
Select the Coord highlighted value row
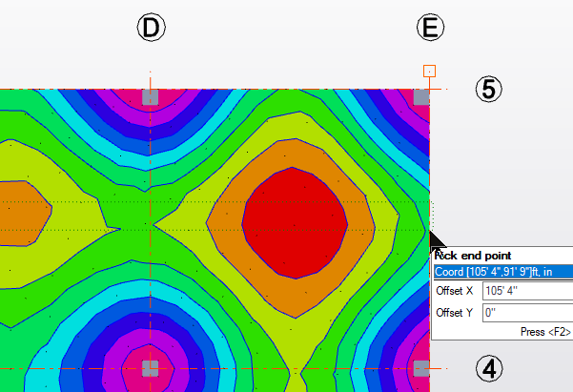click(x=503, y=272)
